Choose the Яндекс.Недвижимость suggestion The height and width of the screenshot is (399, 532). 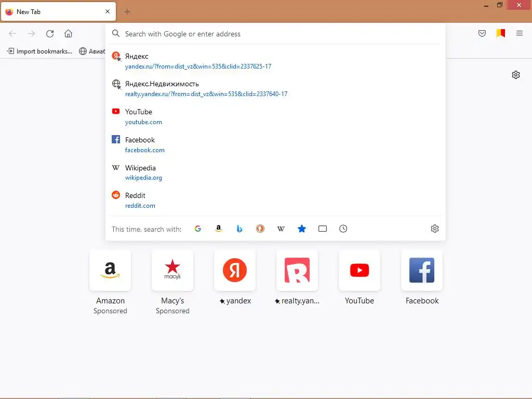(275, 89)
